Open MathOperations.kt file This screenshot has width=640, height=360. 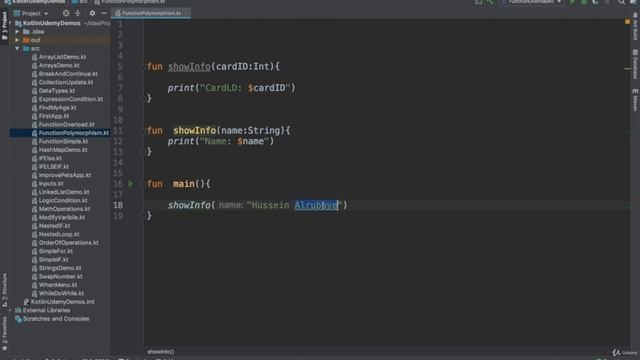click(64, 209)
